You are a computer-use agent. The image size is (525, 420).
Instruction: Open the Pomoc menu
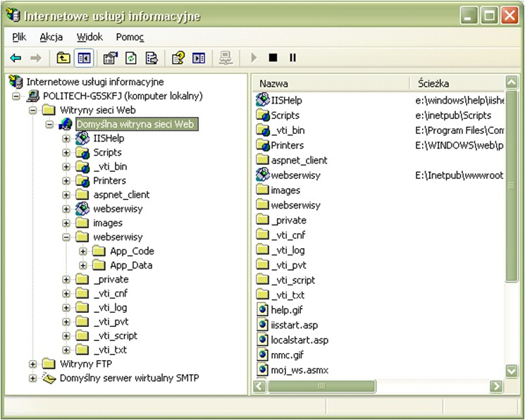[x=130, y=37]
